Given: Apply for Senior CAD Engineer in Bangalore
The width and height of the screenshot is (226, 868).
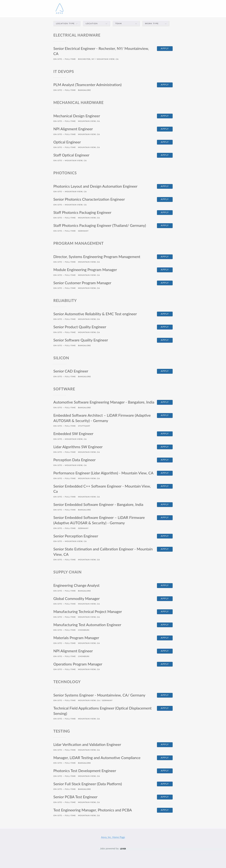Looking at the screenshot, I should tap(165, 371).
